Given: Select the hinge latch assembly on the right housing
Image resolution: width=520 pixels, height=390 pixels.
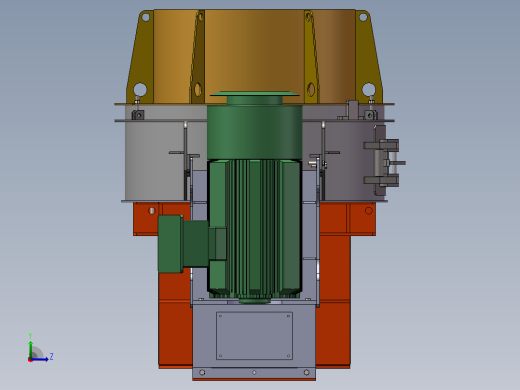Looking at the screenshot, I should pos(384,162).
